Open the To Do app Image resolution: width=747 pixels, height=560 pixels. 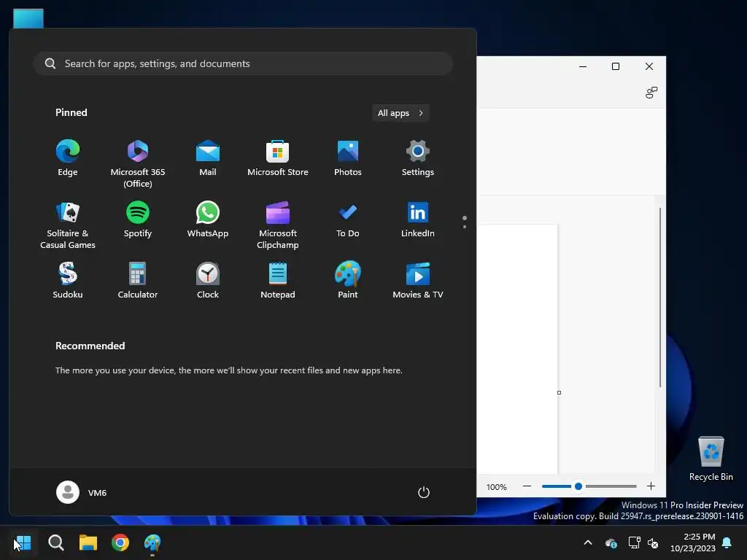[x=348, y=220]
